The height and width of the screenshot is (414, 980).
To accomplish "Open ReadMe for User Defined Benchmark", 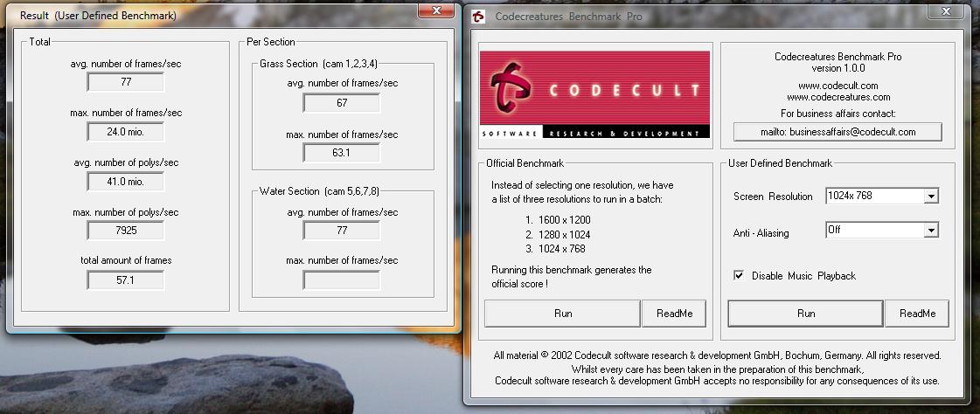I will click(x=918, y=314).
